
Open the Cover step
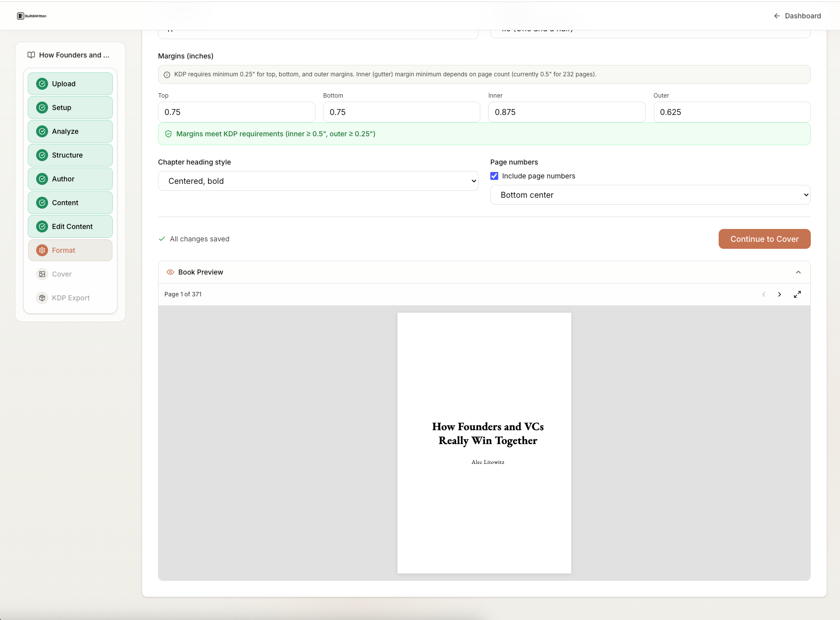(x=70, y=274)
